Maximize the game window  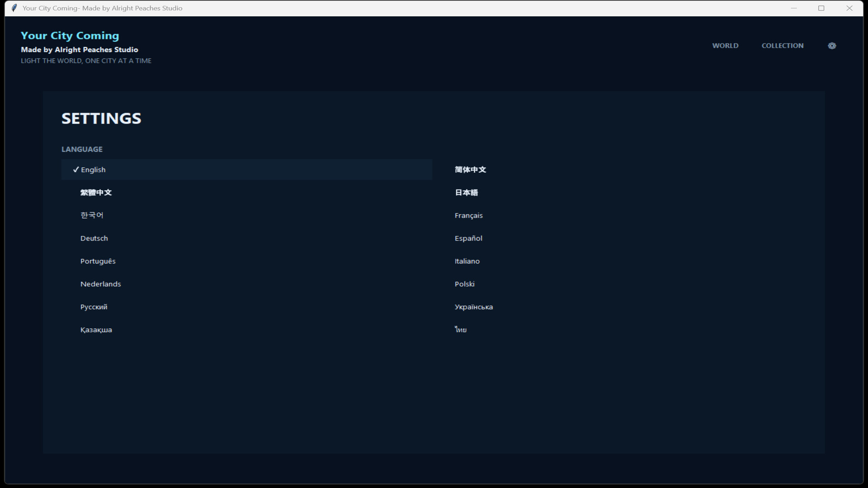821,8
